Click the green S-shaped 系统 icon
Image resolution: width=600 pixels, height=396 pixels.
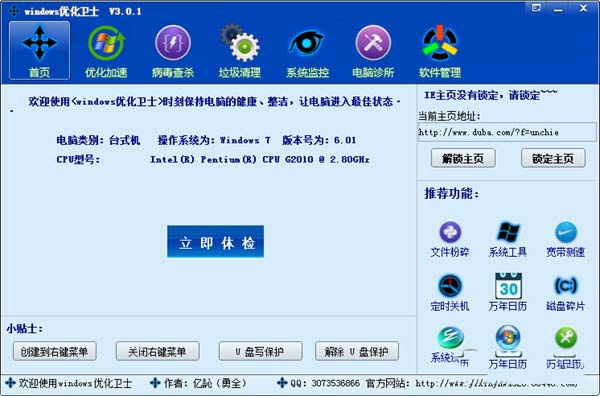450,338
